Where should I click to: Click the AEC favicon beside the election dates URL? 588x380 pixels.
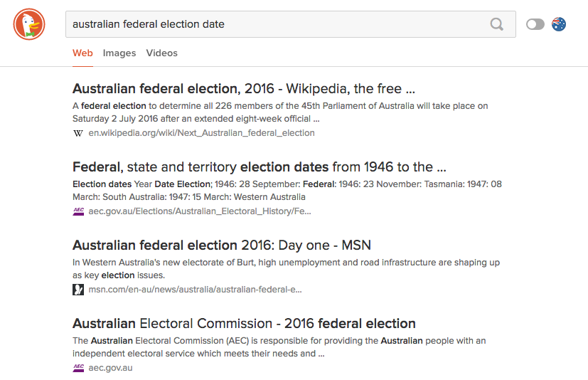point(78,211)
